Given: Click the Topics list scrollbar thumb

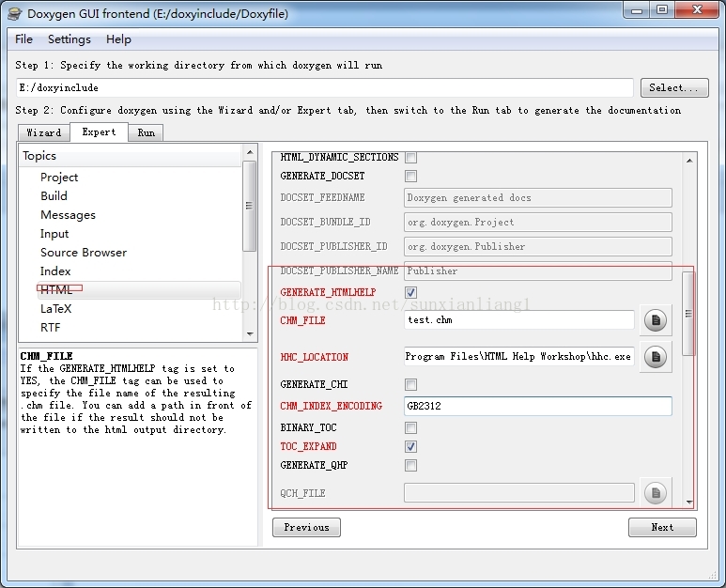Looking at the screenshot, I should (x=250, y=206).
